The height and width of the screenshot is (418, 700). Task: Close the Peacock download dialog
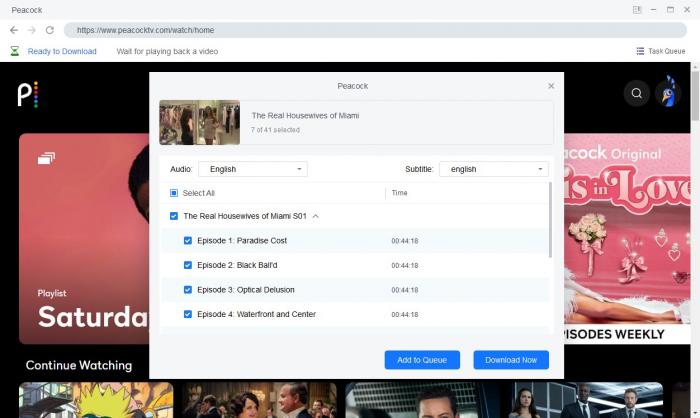tap(551, 86)
